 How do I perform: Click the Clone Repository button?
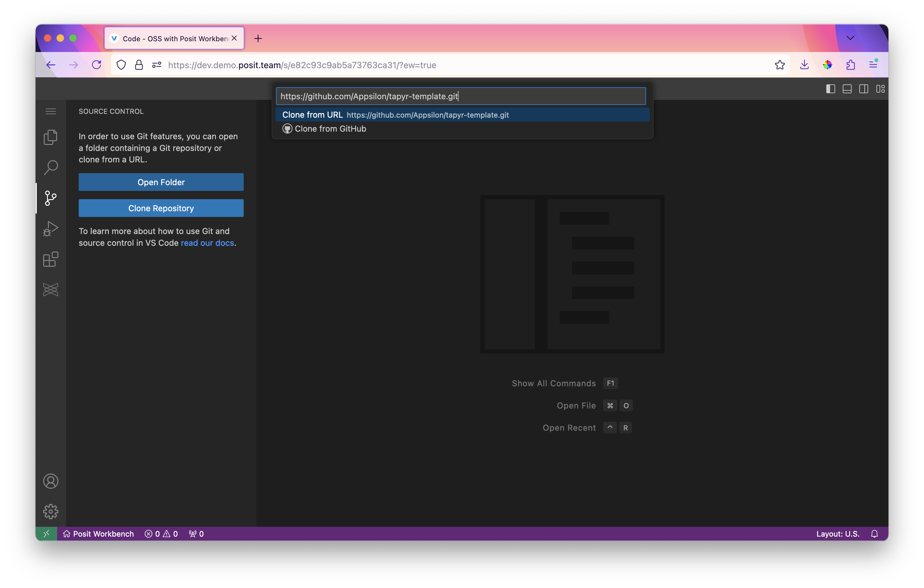[x=161, y=208]
